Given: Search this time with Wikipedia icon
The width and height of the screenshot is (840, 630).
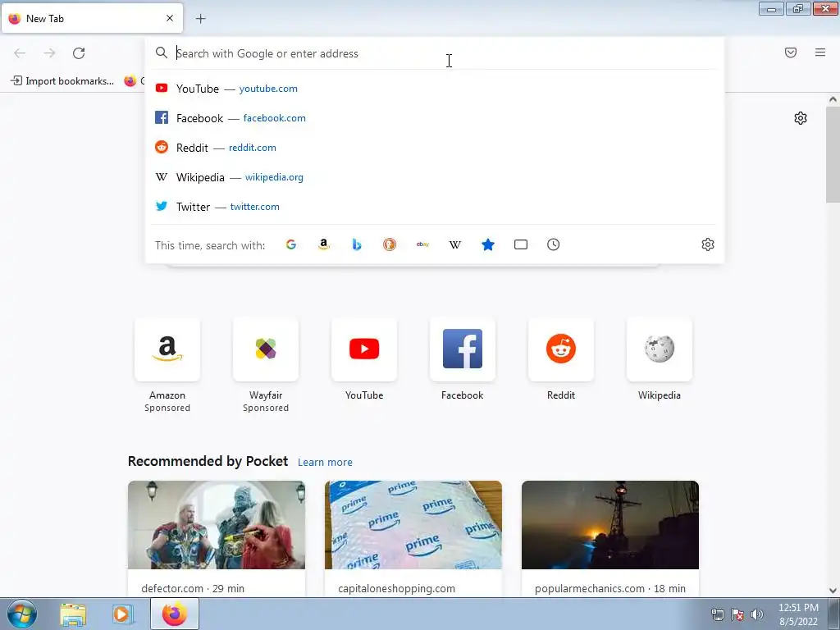Looking at the screenshot, I should pyautogui.click(x=454, y=244).
